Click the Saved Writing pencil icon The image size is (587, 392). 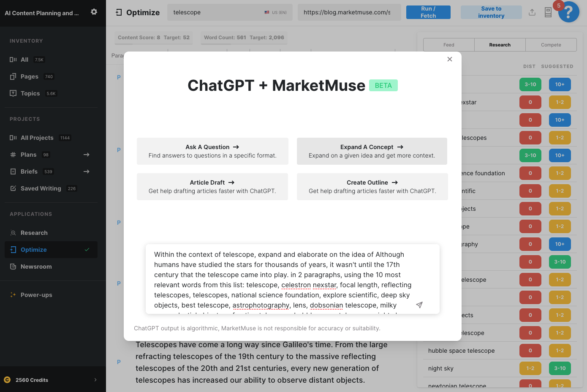13,188
